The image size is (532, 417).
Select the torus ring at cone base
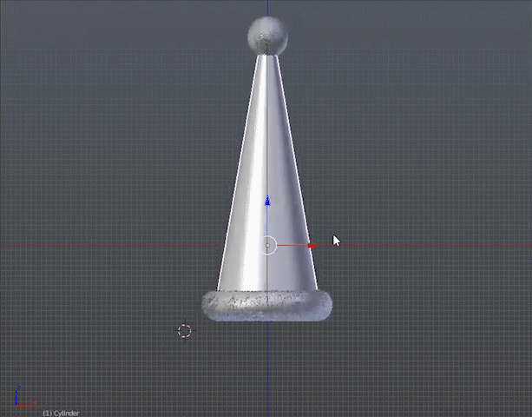pos(267,306)
